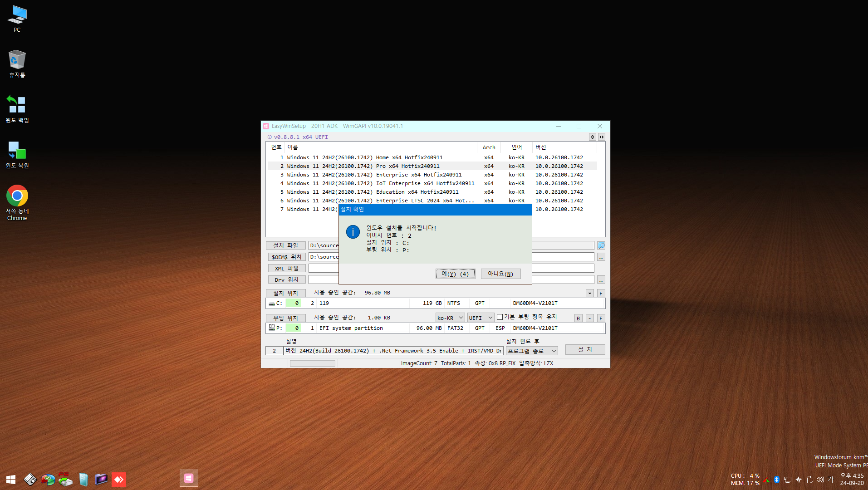The width and height of the screenshot is (868, 490).
Task: Toggle 기본 부팅 항목 유지 checkbox
Action: (x=500, y=317)
